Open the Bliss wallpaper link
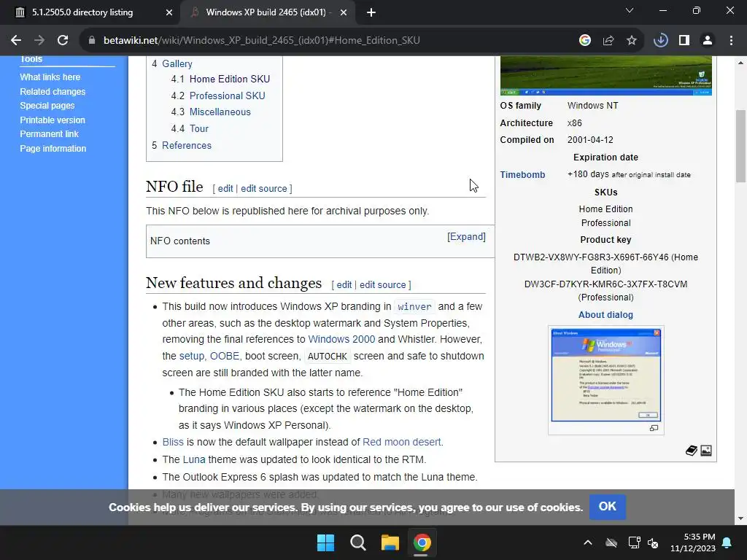This screenshot has width=747, height=560. point(173,442)
